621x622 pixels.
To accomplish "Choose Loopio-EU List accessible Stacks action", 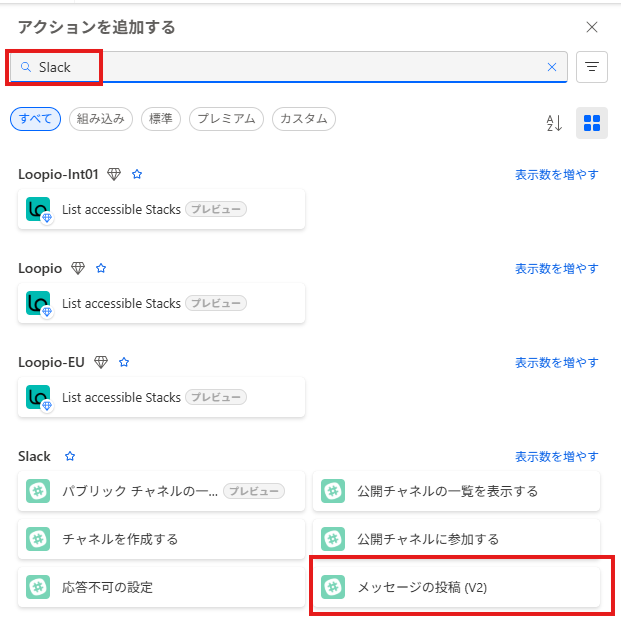I will pos(161,397).
